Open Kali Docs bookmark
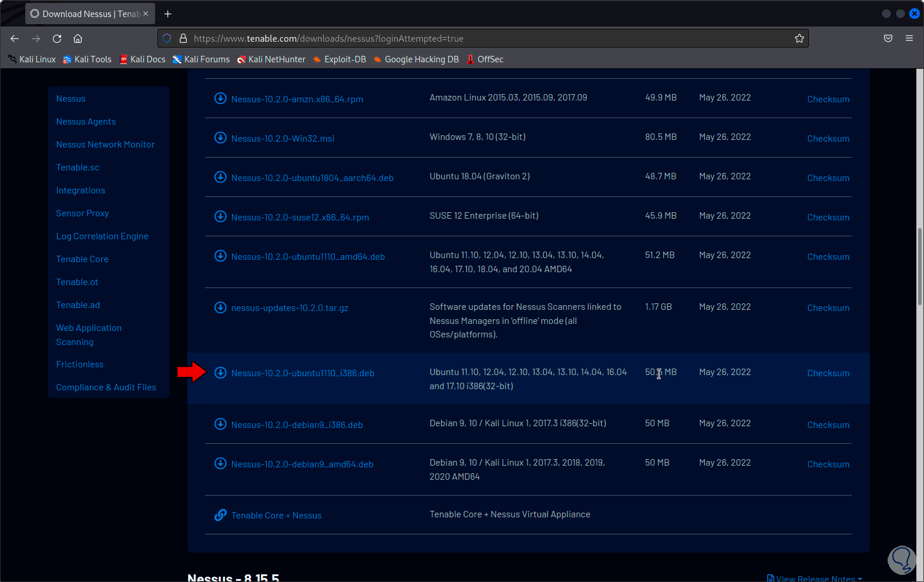Screen dimensions: 924x582 pos(142,59)
